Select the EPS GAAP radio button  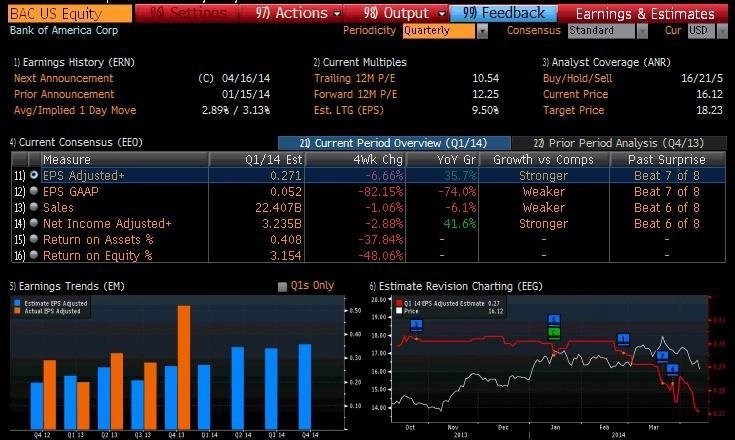[34, 191]
